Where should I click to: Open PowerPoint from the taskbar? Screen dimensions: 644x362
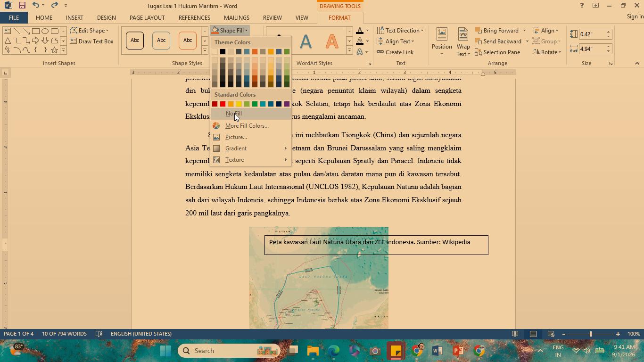pos(458,351)
